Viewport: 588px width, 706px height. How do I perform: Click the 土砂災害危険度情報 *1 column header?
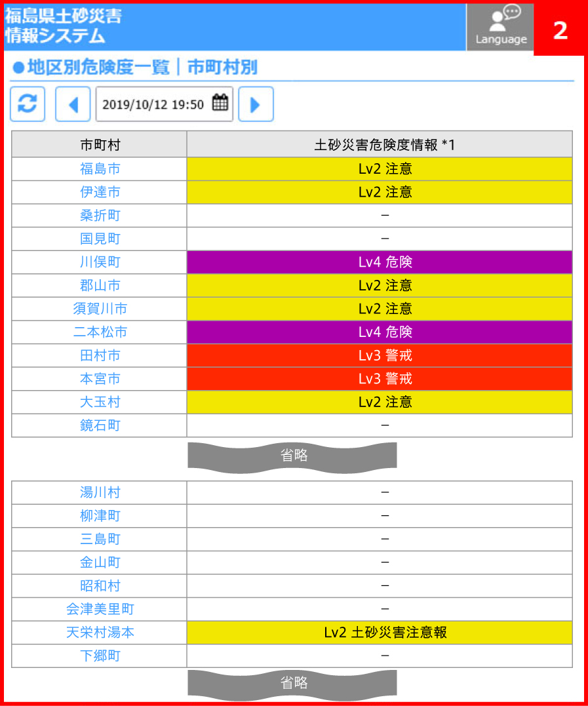point(380,144)
